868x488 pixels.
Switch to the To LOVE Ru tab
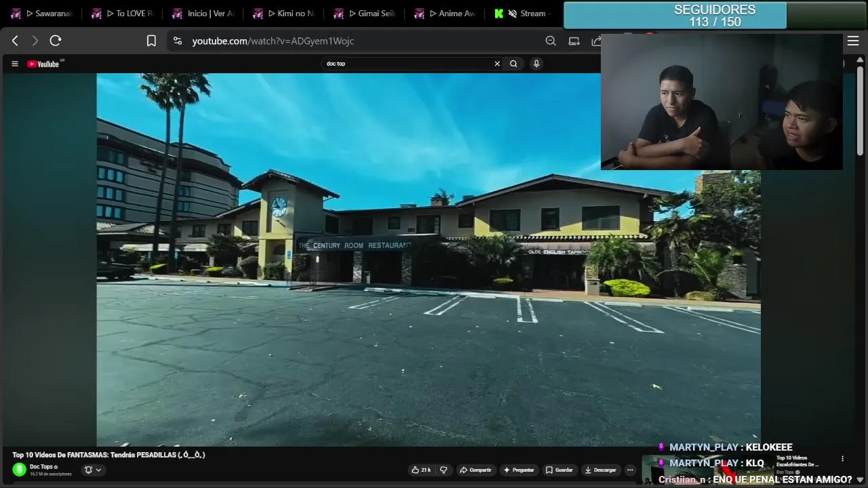pos(123,14)
